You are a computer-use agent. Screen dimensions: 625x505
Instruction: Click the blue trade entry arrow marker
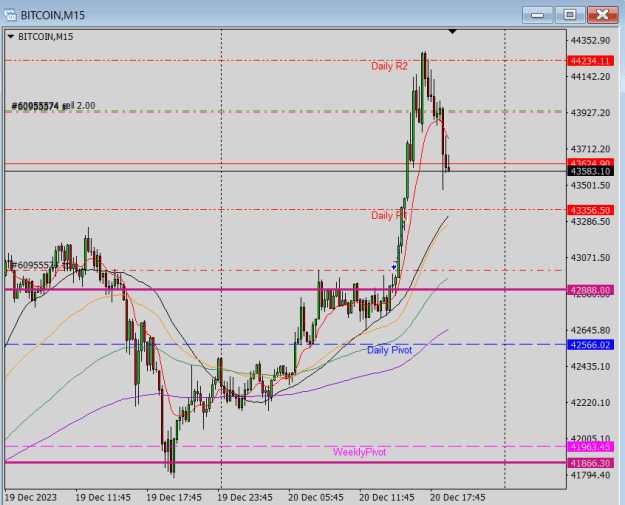(394, 267)
